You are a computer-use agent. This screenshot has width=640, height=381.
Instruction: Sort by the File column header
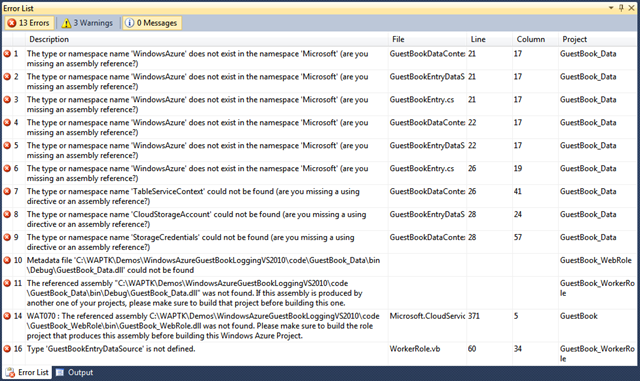[x=427, y=39]
